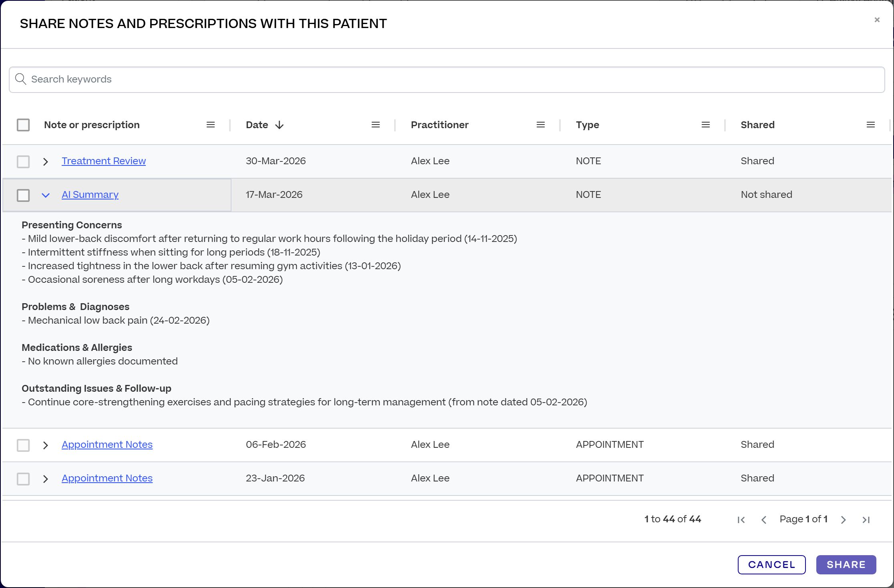Click the Cancel button
Screen dimensions: 894x588
[771, 565]
